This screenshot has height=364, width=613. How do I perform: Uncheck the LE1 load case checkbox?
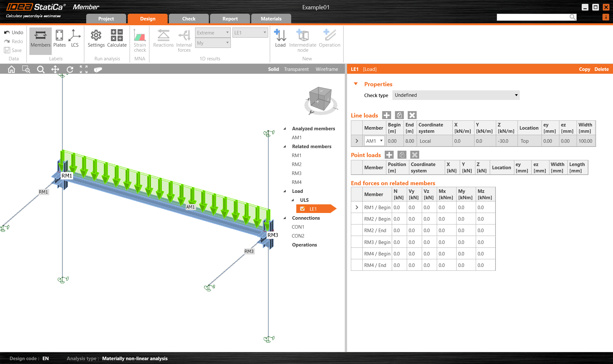302,209
